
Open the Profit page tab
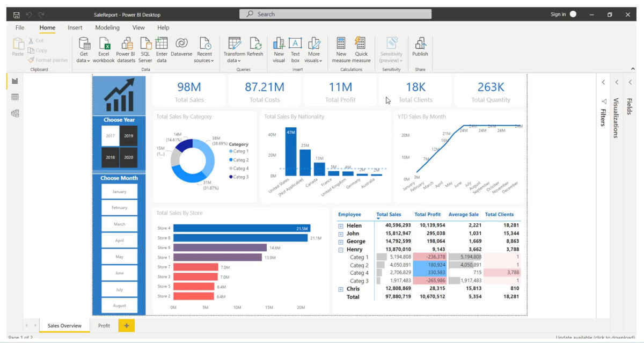[x=104, y=325]
